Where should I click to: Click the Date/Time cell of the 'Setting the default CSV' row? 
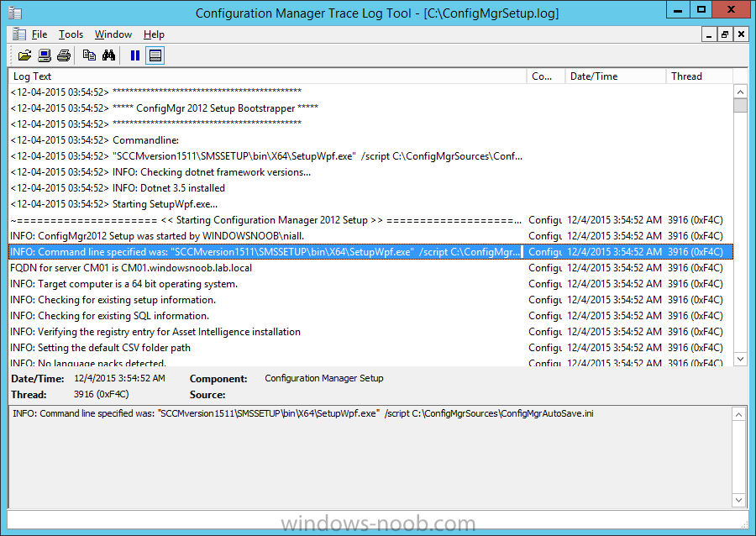tap(614, 347)
